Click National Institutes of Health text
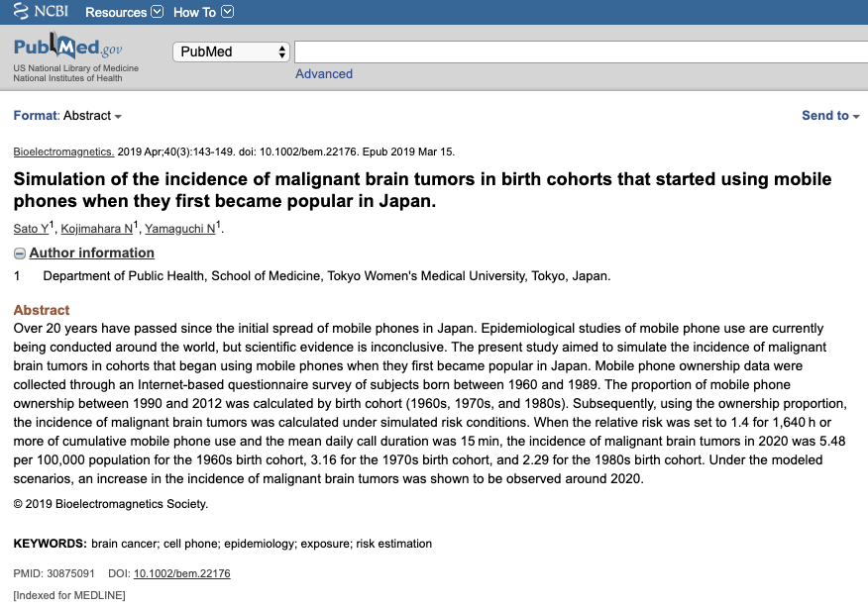Screen dimensions: 868x607 67,78
